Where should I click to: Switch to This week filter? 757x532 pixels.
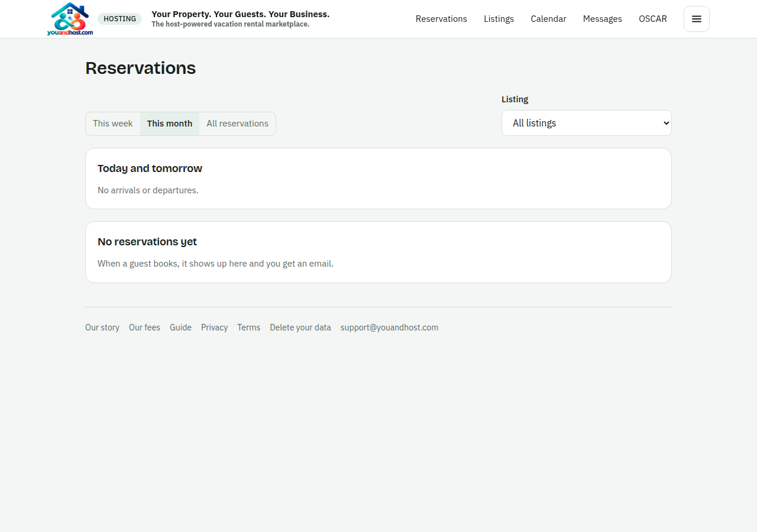click(113, 124)
